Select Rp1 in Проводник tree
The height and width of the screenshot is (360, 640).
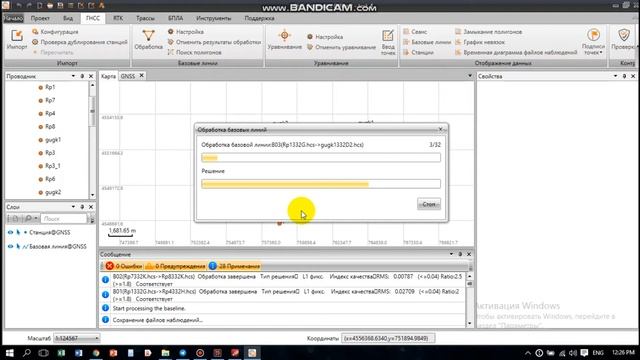[50, 87]
